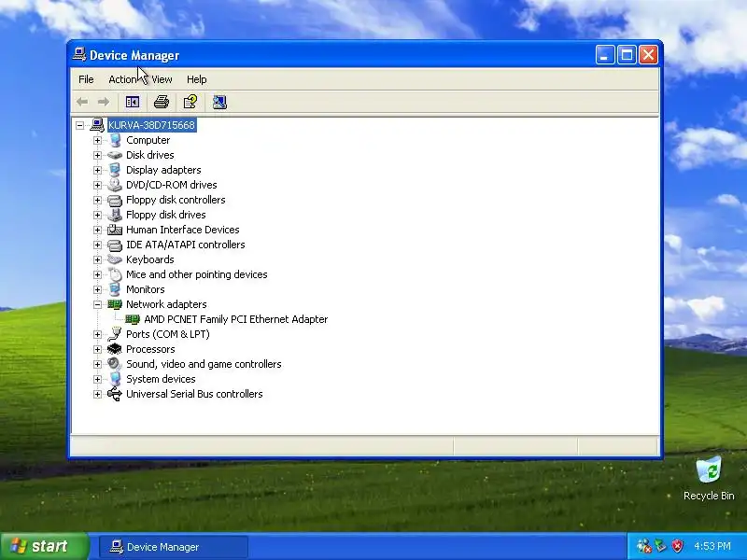Screen dimensions: 747x560
Task: Click the Monitors icon
Action: click(x=115, y=289)
